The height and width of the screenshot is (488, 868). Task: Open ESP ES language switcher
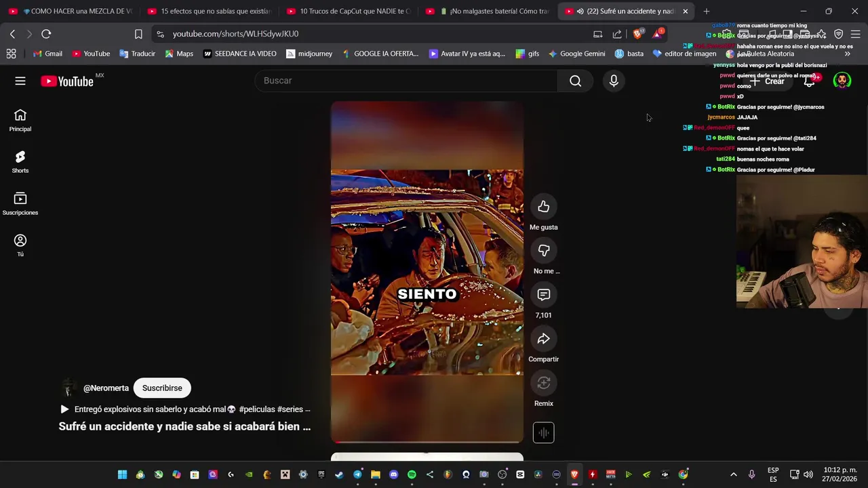[x=773, y=474]
